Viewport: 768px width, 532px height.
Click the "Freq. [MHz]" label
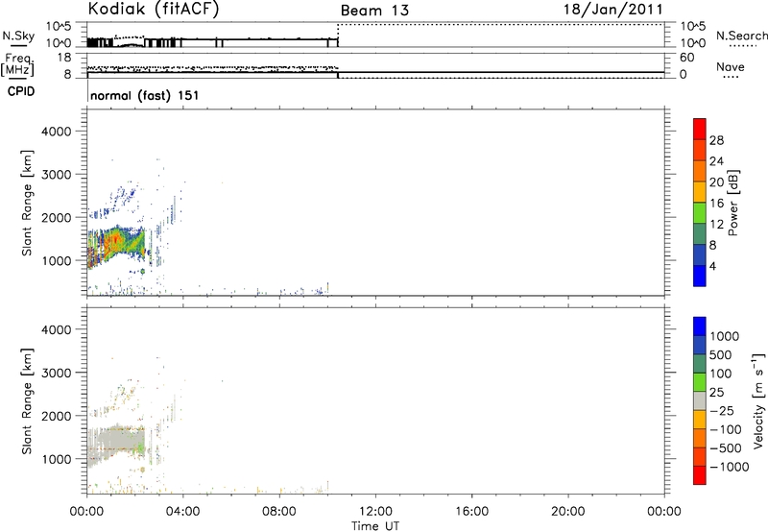pyautogui.click(x=17, y=64)
